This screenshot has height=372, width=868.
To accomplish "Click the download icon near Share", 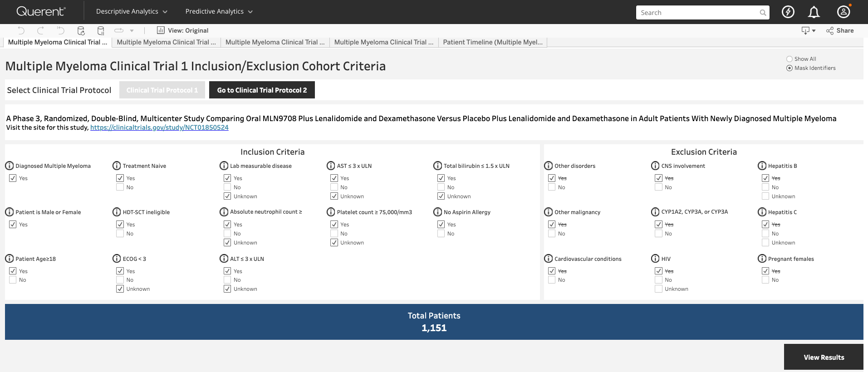I will pos(805,30).
